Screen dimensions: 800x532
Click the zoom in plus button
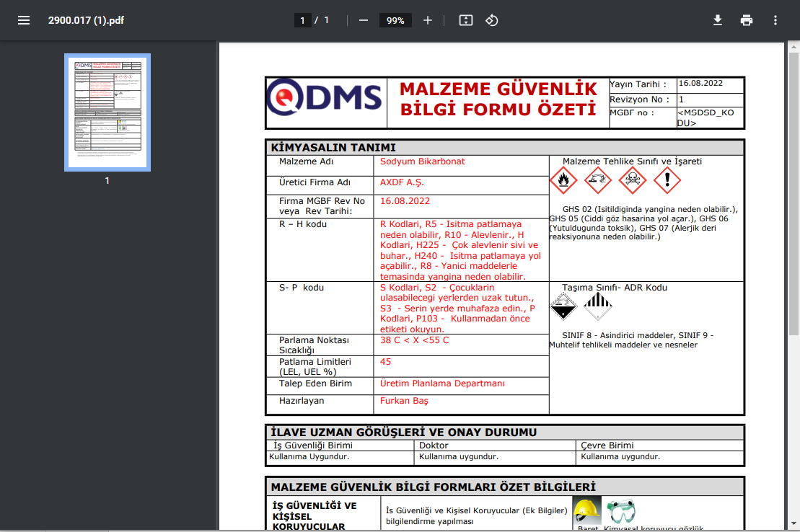428,20
